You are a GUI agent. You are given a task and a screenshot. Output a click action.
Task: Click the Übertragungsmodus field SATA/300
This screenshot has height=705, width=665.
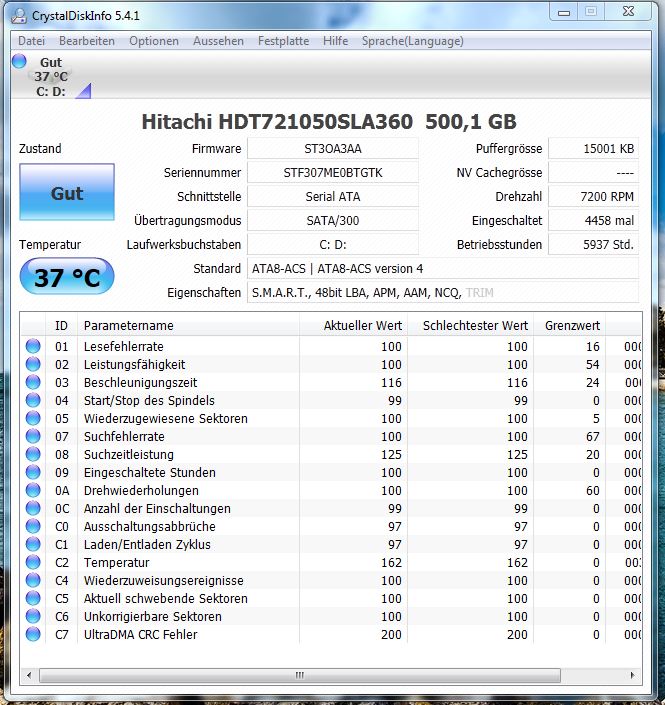[333, 221]
